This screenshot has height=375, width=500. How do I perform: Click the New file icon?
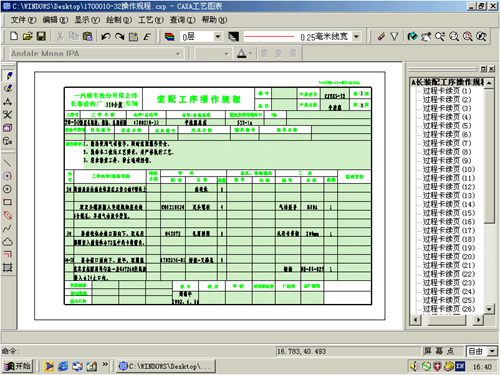[x=14, y=36]
